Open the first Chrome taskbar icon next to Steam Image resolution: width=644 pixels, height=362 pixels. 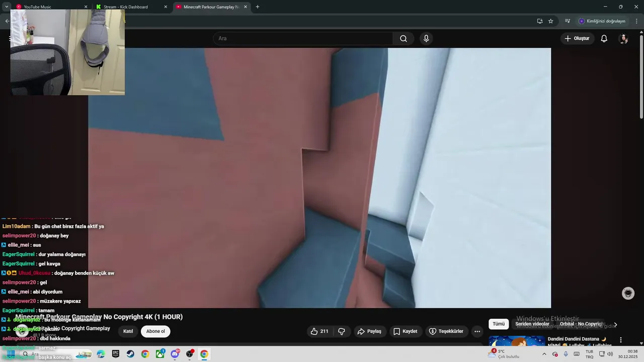pyautogui.click(x=145, y=354)
